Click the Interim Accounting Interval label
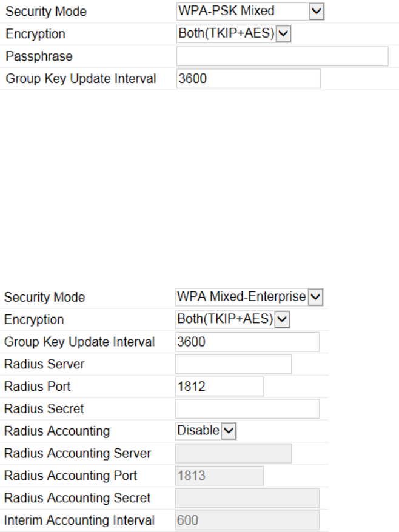The image size is (399, 532). click(x=79, y=520)
